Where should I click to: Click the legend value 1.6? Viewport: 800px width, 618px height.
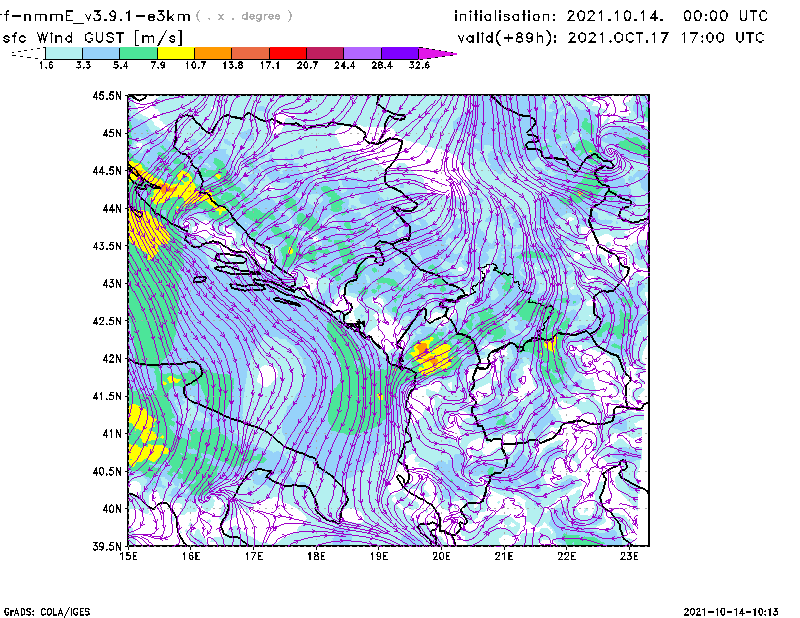click(46, 65)
